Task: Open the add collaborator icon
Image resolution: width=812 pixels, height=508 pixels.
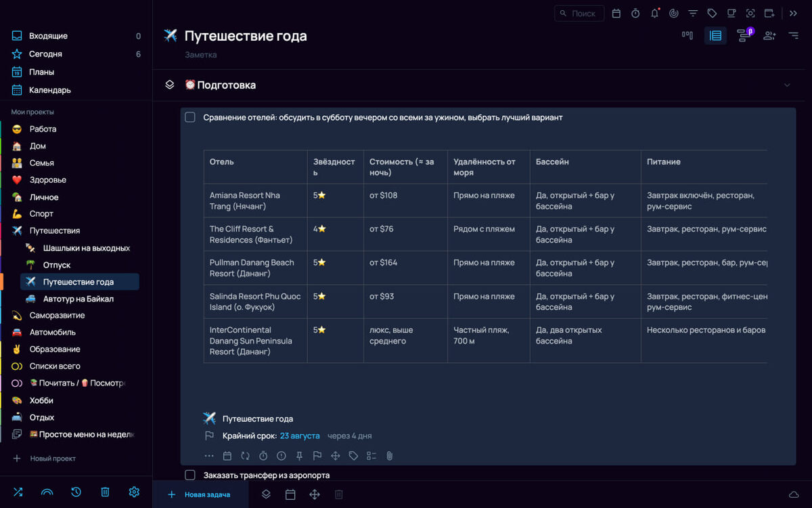Action: (x=769, y=35)
